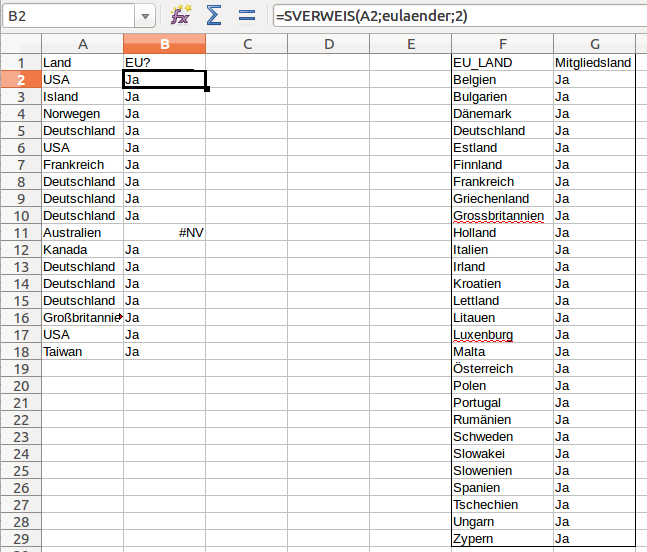Viewport: 647px width, 552px height.
Task: Select row 29 header
Action: 21,539
